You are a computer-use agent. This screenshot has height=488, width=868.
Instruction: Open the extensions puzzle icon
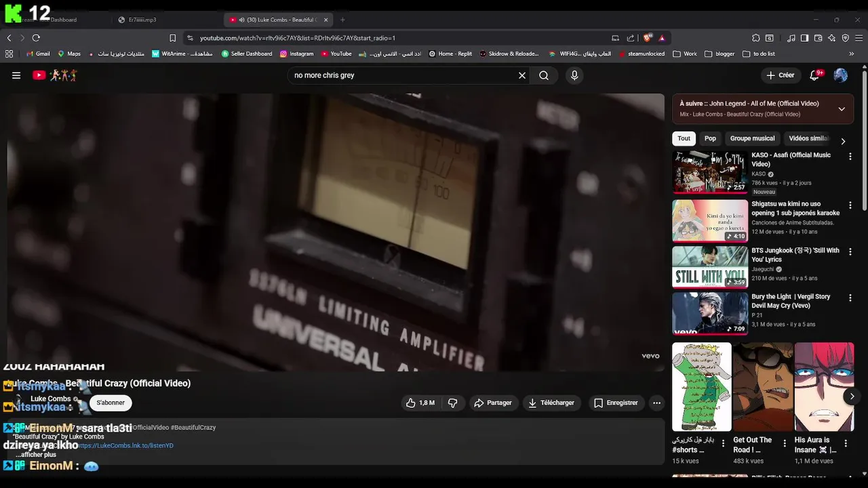[756, 38]
